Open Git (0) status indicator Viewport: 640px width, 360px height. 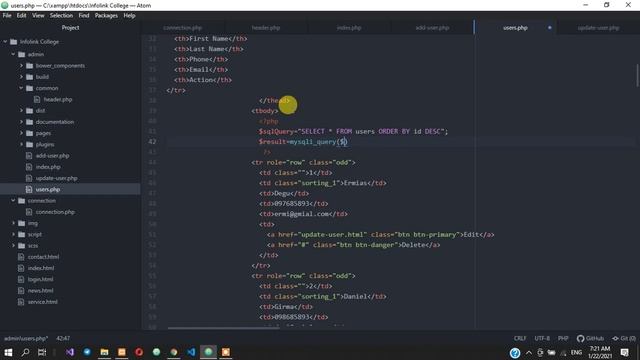624,338
